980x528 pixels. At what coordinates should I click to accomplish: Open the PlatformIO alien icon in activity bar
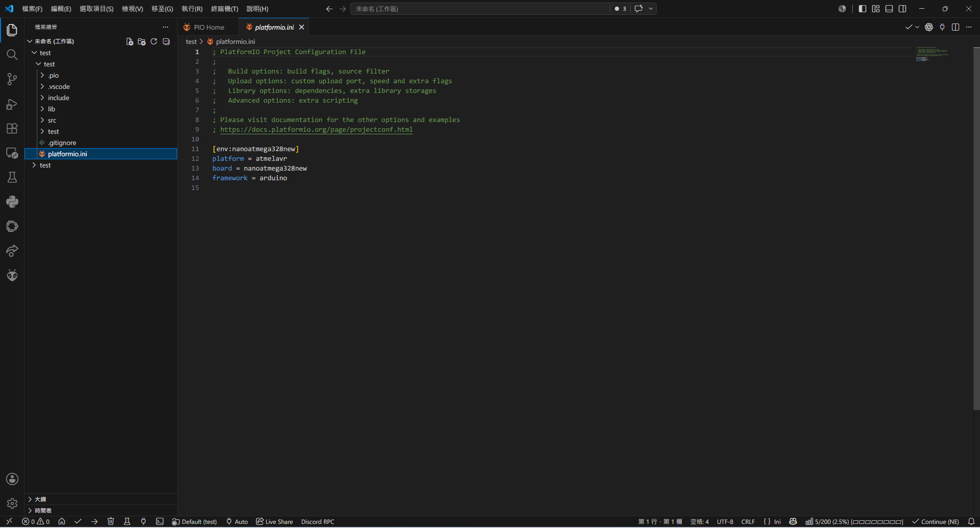coord(12,275)
